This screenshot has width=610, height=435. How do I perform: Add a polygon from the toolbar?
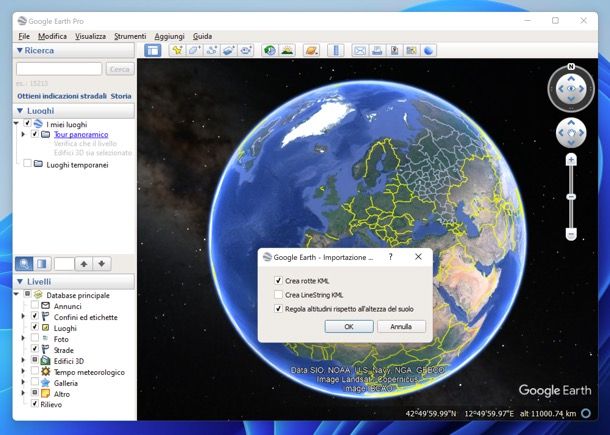click(x=195, y=50)
